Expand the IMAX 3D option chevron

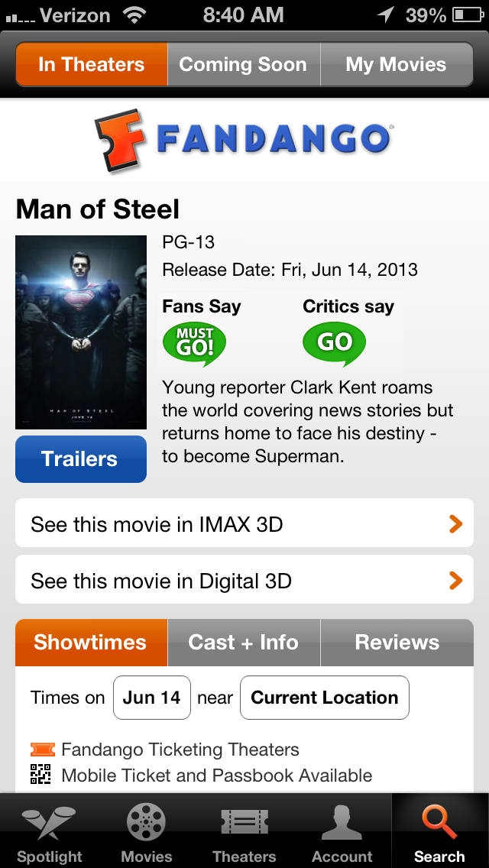455,524
